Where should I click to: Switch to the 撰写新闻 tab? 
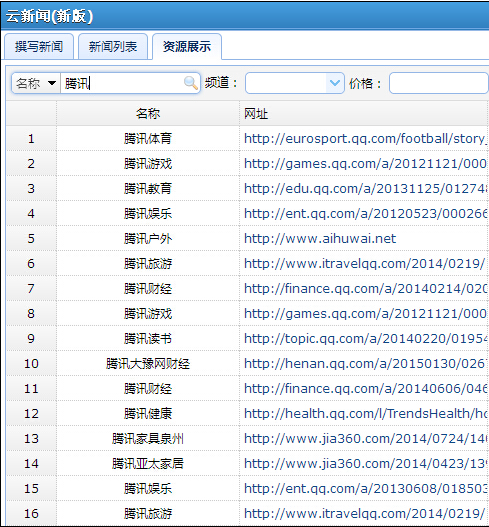pos(39,46)
